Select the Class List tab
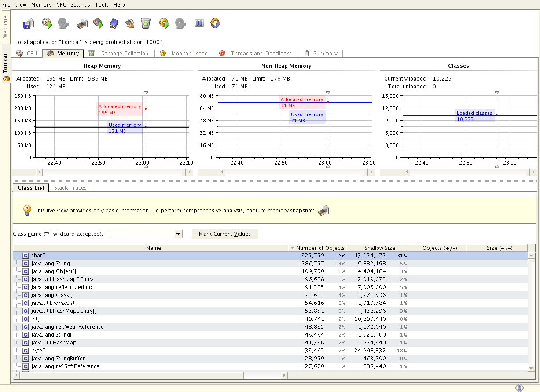 [31, 187]
